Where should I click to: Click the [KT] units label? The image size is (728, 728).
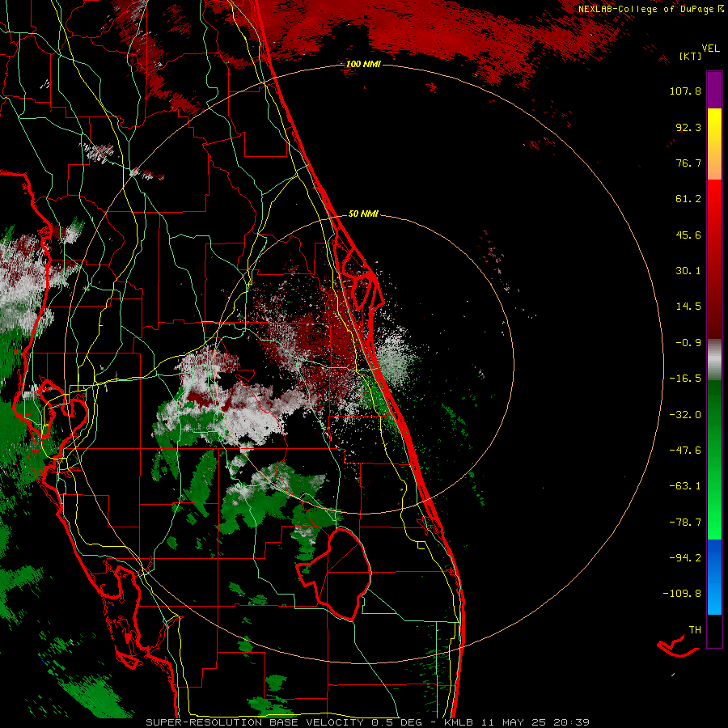click(690, 56)
